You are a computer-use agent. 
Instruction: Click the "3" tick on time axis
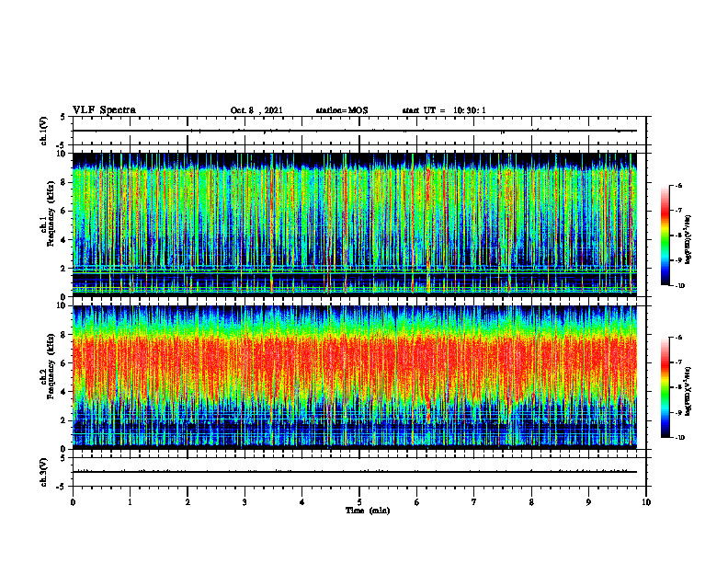tap(245, 502)
